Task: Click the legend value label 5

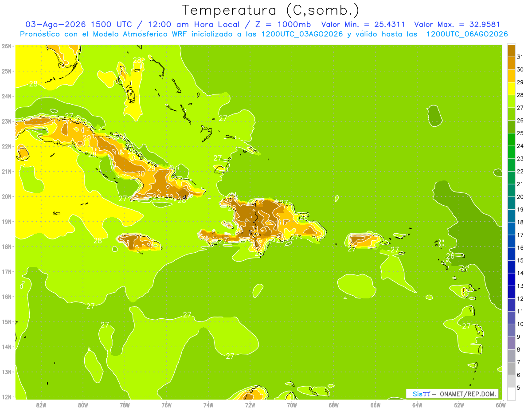Action: pos(519,388)
